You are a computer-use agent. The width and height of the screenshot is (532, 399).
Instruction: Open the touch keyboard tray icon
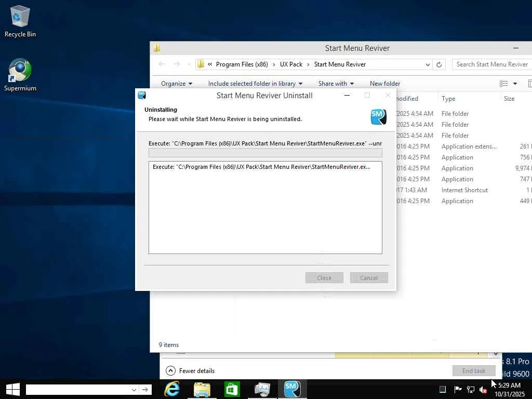point(443,389)
